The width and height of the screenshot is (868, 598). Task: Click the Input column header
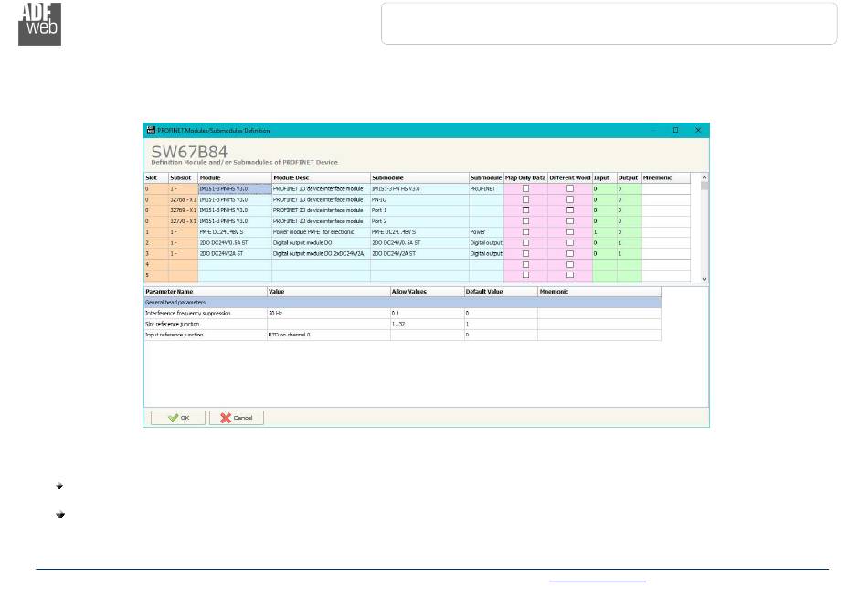[605, 178]
